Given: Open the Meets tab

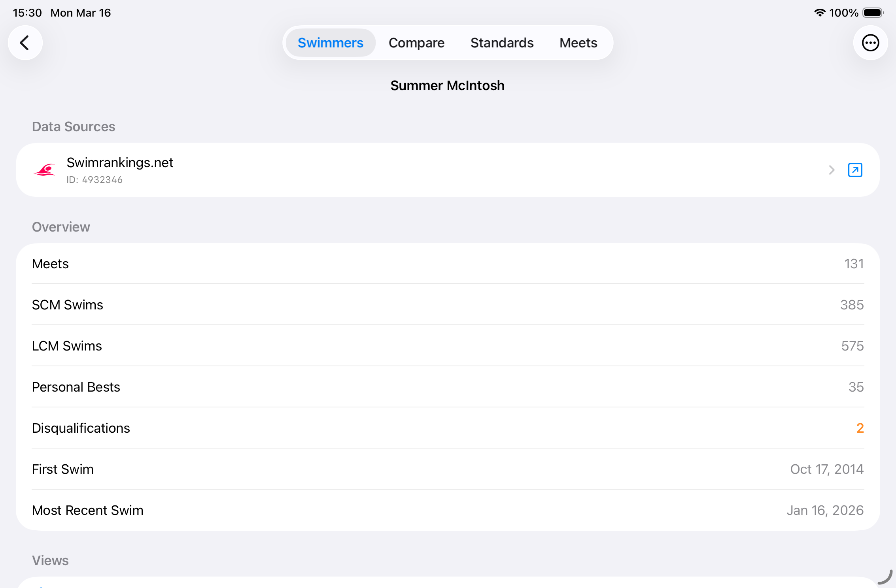Looking at the screenshot, I should click(x=578, y=43).
